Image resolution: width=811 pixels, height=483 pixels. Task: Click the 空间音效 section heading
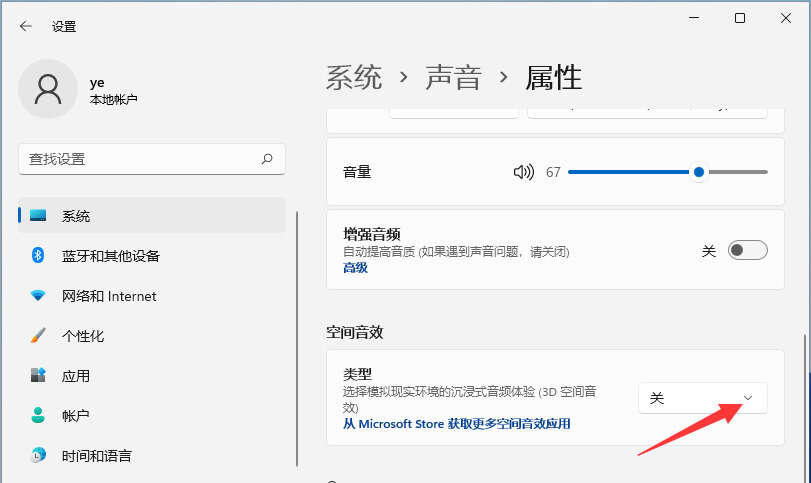(x=354, y=332)
